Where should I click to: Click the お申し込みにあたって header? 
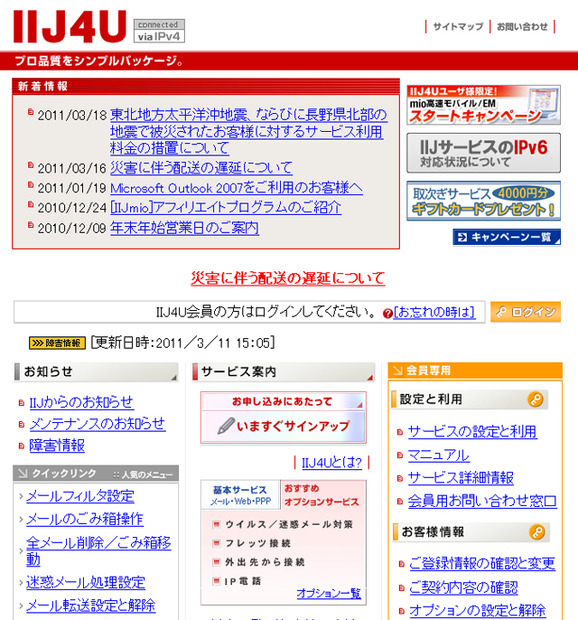click(283, 401)
